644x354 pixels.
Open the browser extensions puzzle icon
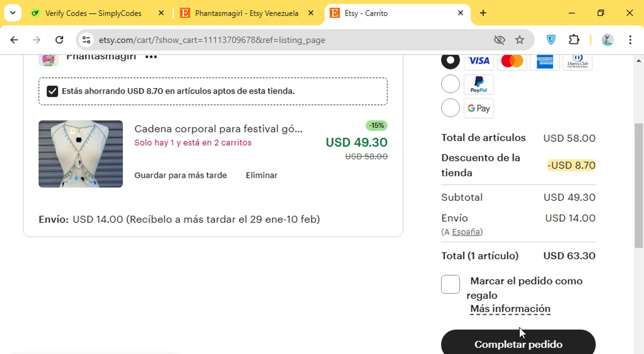(x=574, y=40)
